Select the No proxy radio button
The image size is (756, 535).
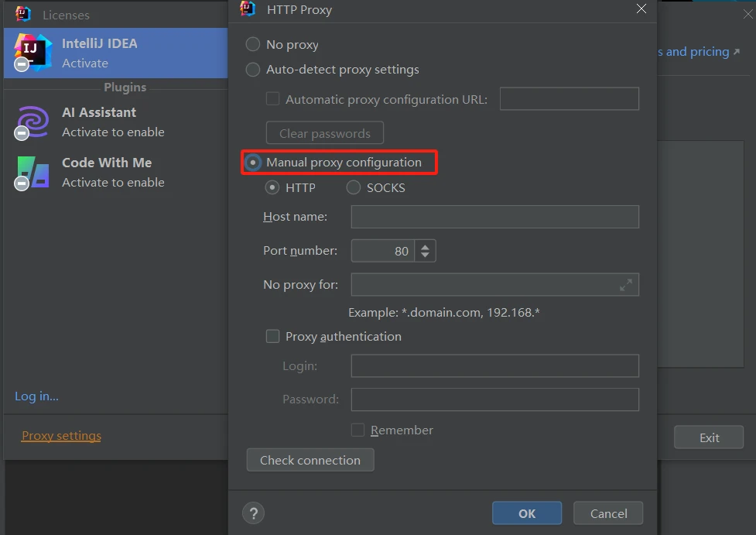click(x=252, y=44)
